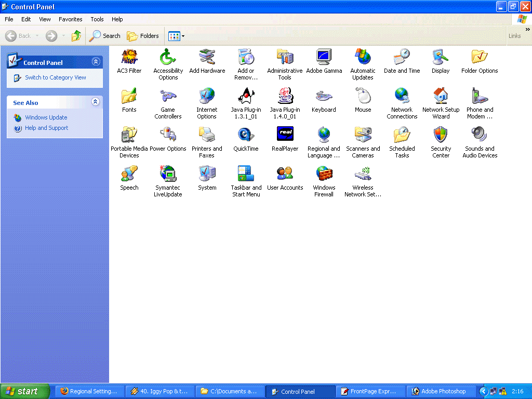Open Power Options
Screen dimensions: 532x399
coord(168,139)
